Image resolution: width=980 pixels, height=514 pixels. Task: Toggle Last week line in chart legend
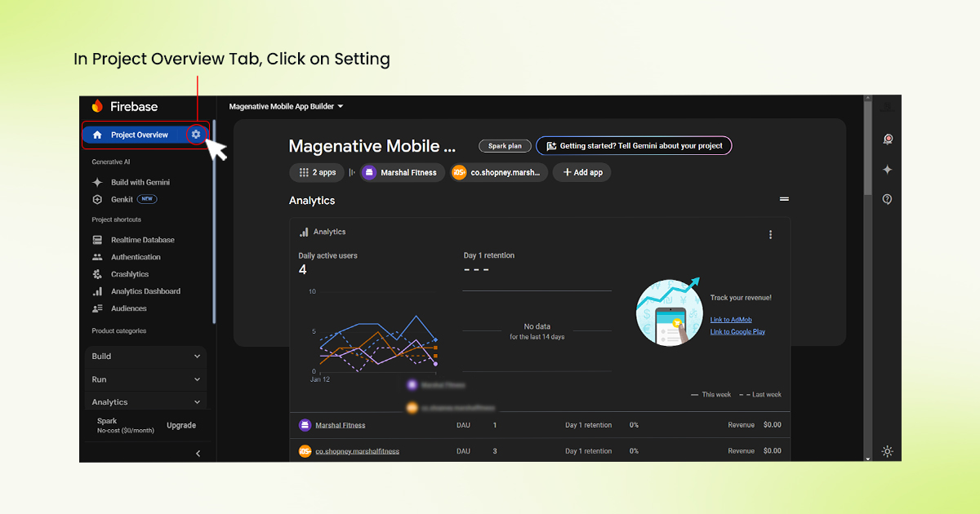pos(760,394)
